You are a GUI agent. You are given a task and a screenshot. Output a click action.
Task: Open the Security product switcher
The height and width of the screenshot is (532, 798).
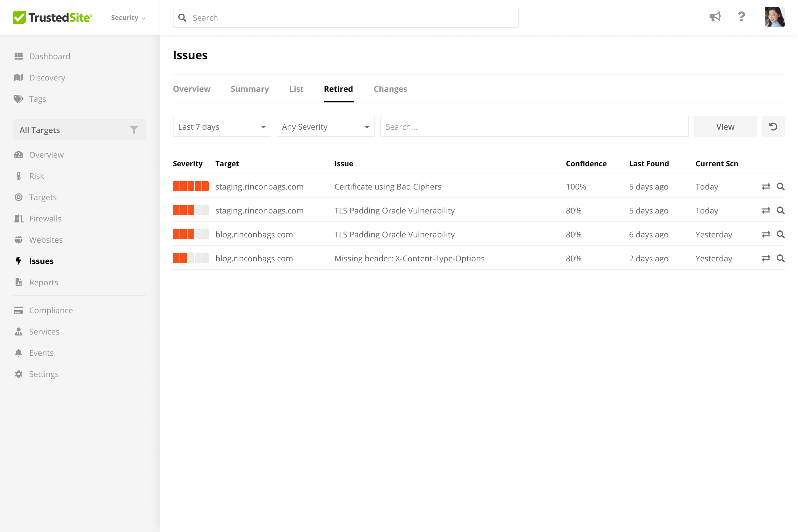[128, 18]
